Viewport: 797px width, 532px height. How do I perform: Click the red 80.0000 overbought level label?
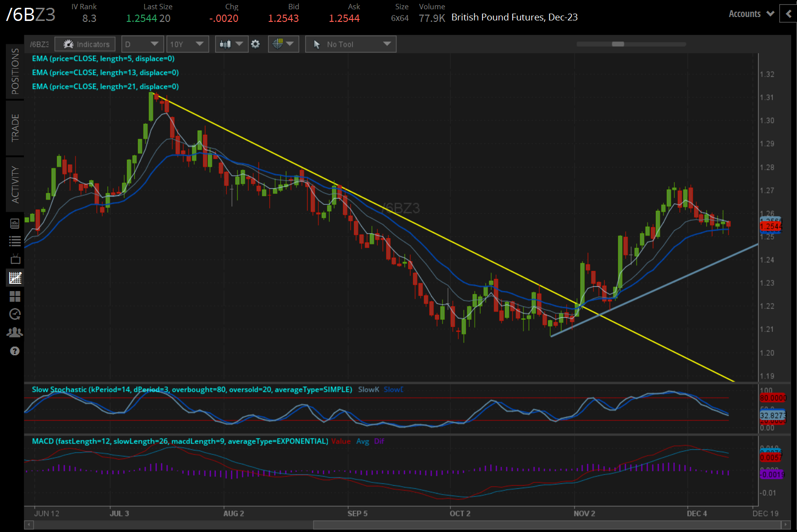tap(773, 398)
